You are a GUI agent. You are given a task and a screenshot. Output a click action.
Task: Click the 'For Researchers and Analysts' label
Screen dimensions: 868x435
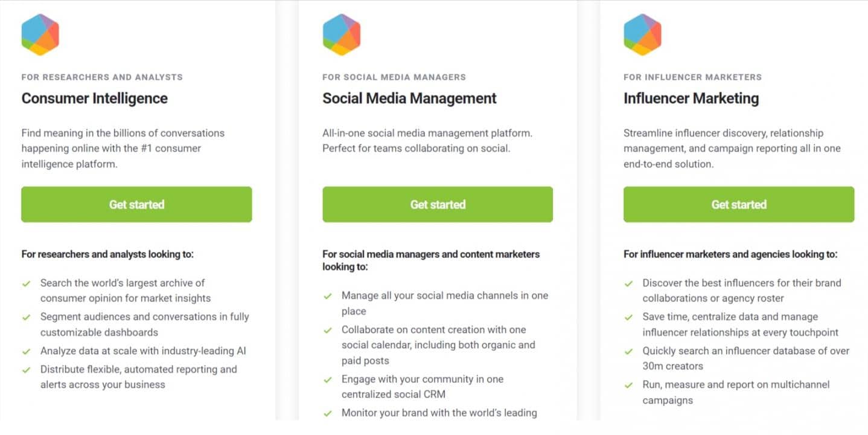(x=102, y=77)
